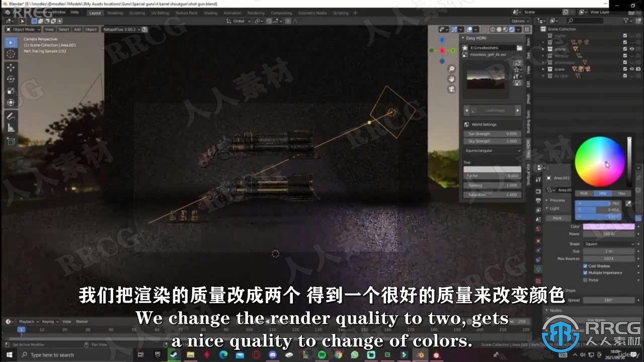Click the viewport pan hand icon
644x362 pixels.
coord(452,79)
